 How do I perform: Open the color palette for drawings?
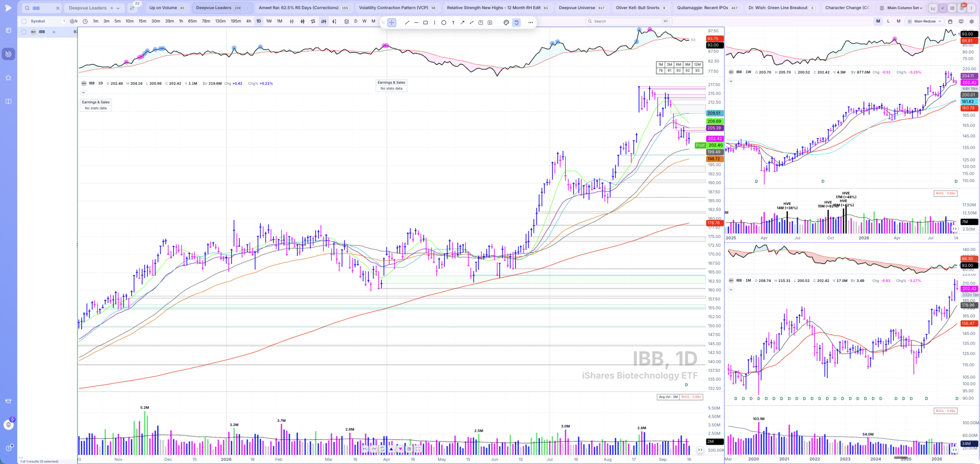[506, 23]
